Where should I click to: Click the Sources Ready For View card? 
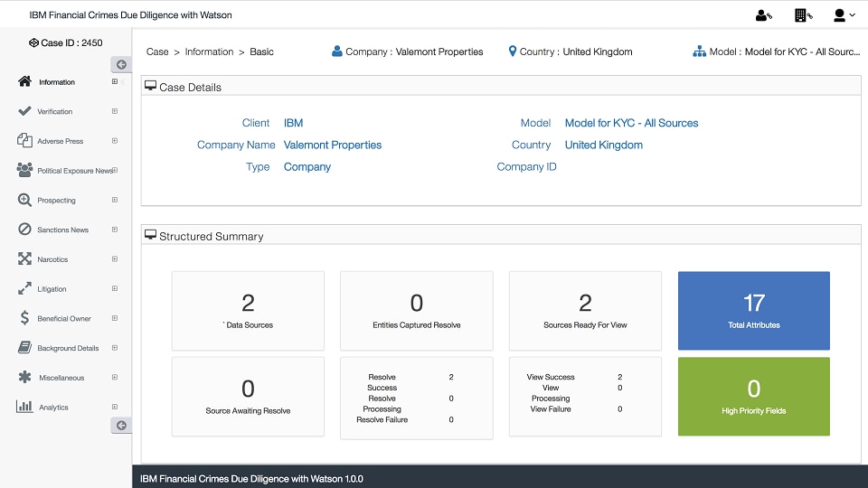(585, 310)
